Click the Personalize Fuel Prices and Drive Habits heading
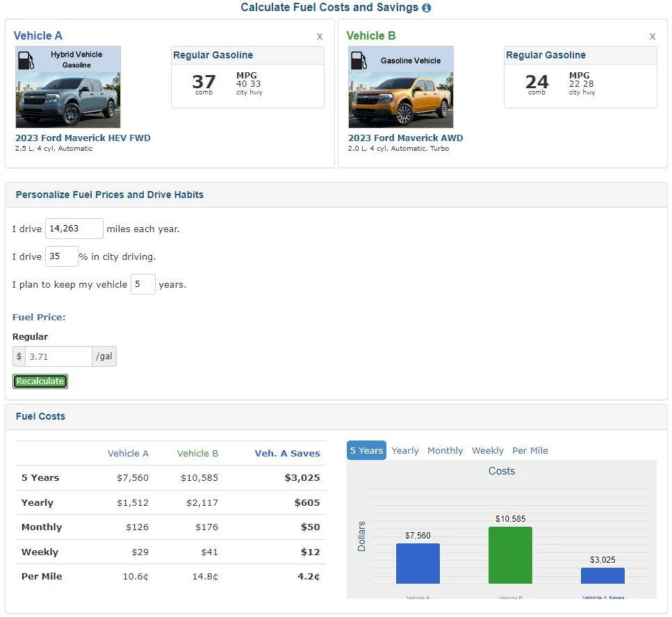Viewport: 672px width, 617px height. [109, 195]
